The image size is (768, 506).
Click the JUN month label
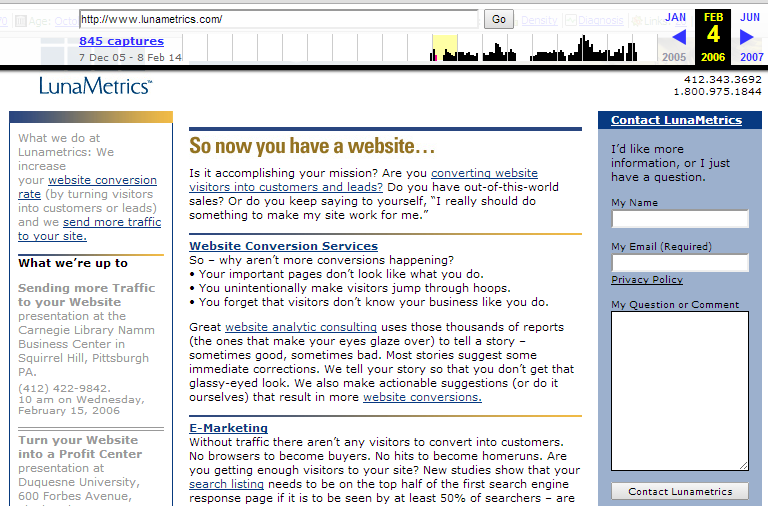click(750, 17)
